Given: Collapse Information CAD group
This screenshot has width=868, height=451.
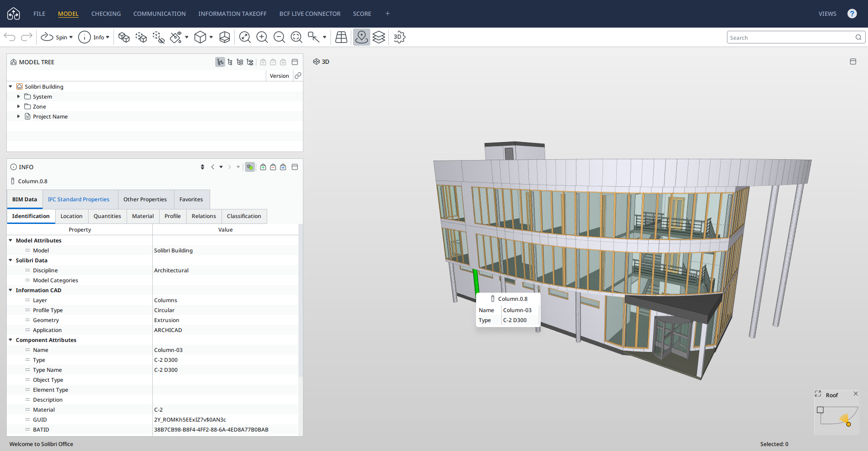Looking at the screenshot, I should tap(10, 290).
